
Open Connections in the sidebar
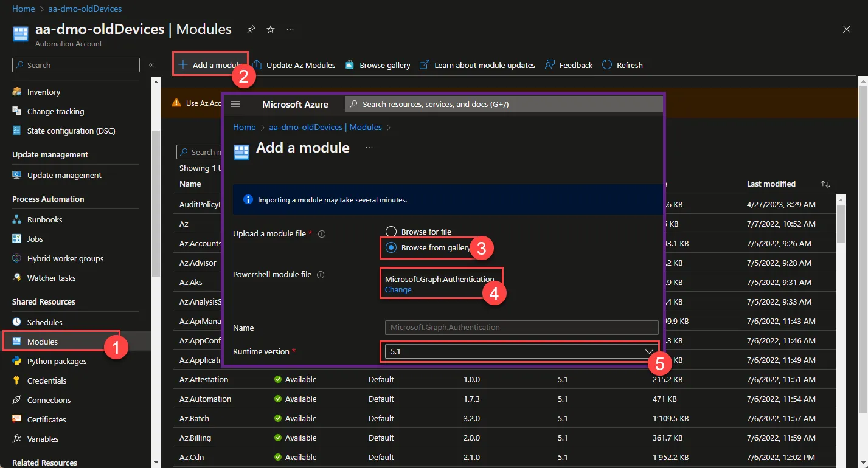[x=49, y=400]
